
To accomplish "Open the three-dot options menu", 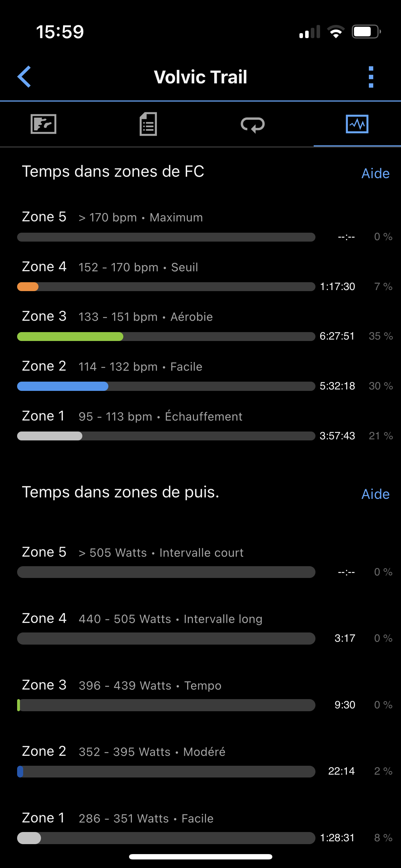I will pyautogui.click(x=371, y=77).
